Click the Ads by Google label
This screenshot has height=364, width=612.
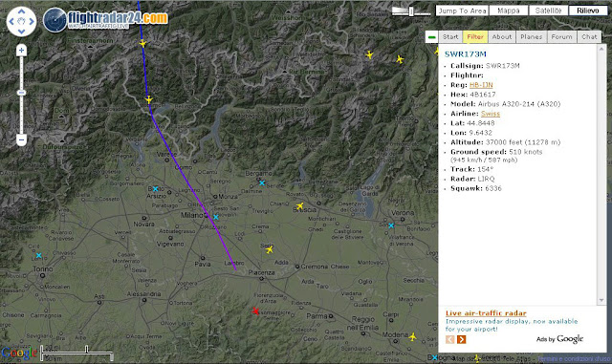(559, 339)
